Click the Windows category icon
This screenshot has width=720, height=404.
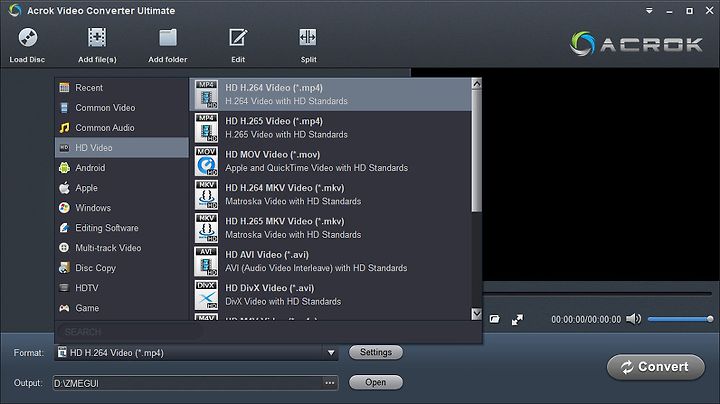(64, 208)
